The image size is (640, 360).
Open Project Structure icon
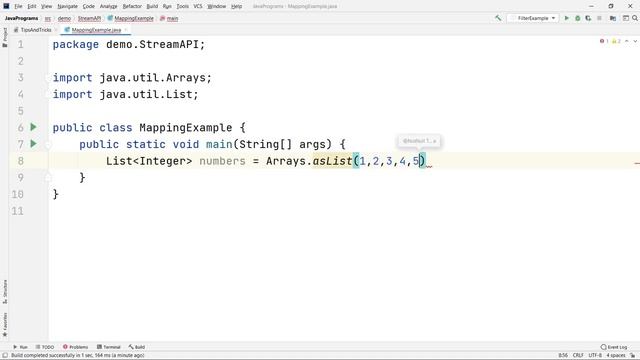613,18
